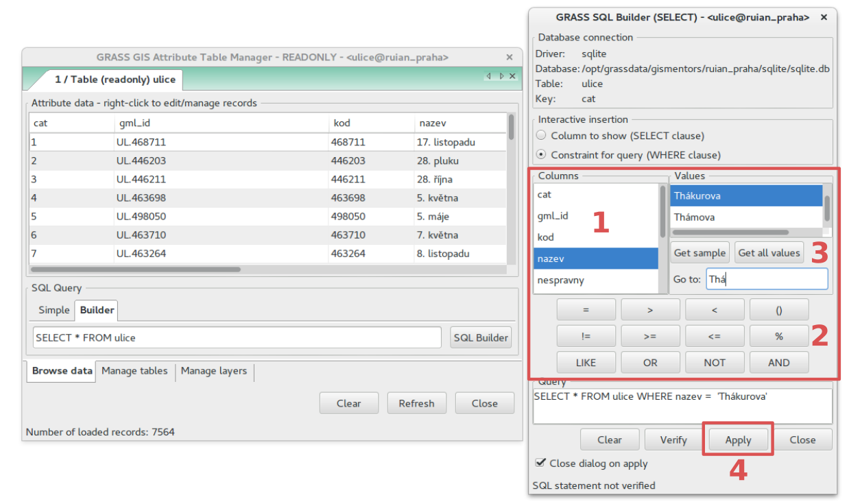Select 'nespravny' in the Columns list
Screen dimensions: 849x504
click(596, 280)
